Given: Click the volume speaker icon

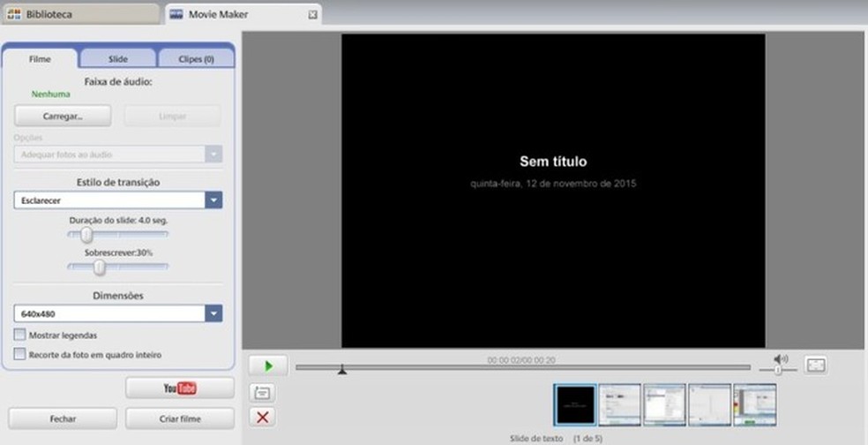Looking at the screenshot, I should (x=781, y=359).
